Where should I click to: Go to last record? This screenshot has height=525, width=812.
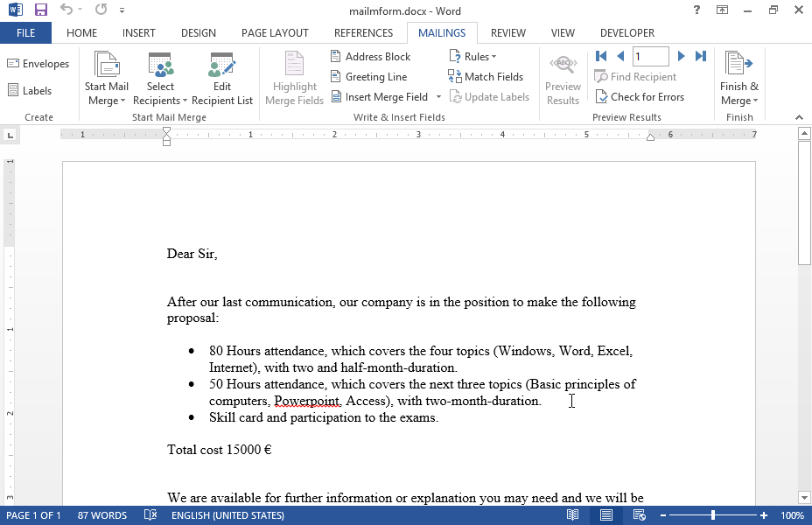pyautogui.click(x=701, y=56)
